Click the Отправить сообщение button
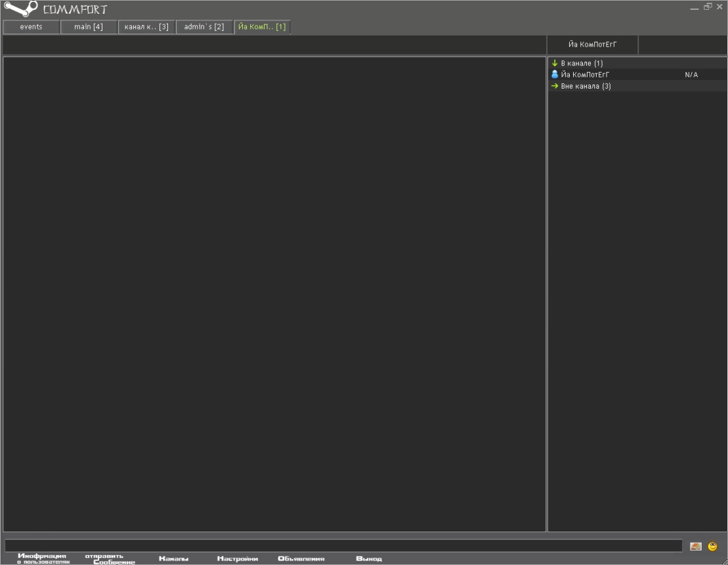This screenshot has height=565, width=728. tap(108, 558)
